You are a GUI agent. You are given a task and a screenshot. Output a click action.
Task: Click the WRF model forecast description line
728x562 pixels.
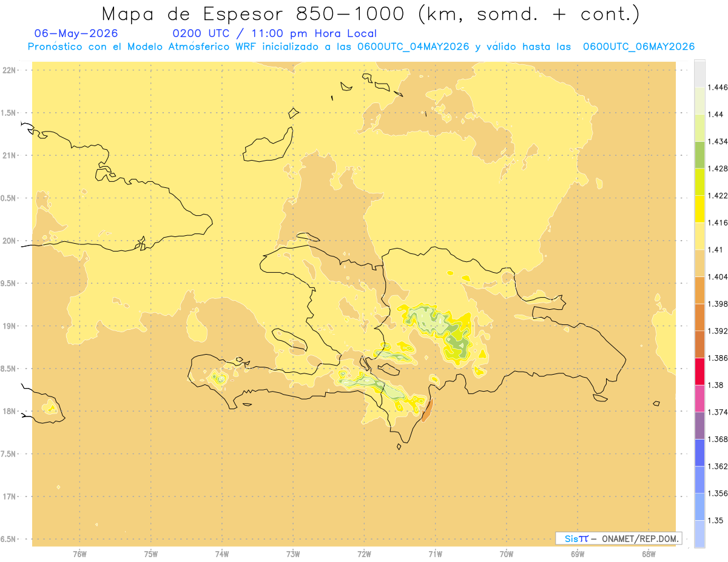361,47
